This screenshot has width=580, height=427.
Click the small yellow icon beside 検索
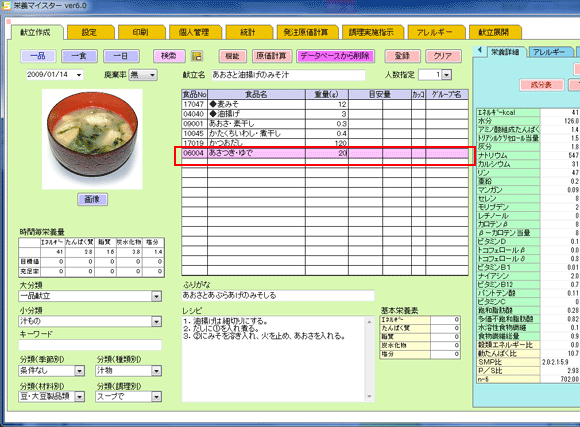(197, 56)
